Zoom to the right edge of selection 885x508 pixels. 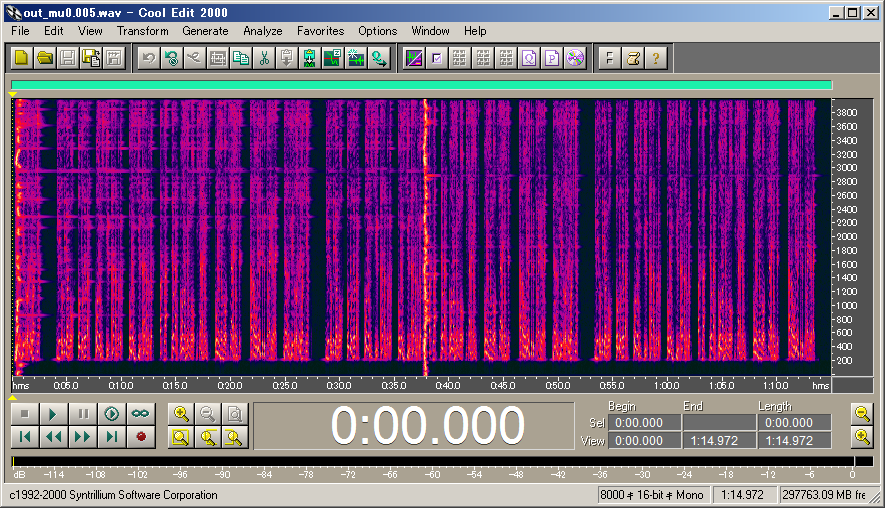234,436
